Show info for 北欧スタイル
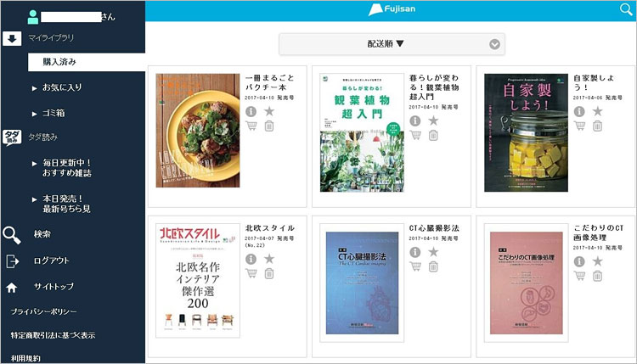This screenshot has width=637, height=364. tap(251, 259)
